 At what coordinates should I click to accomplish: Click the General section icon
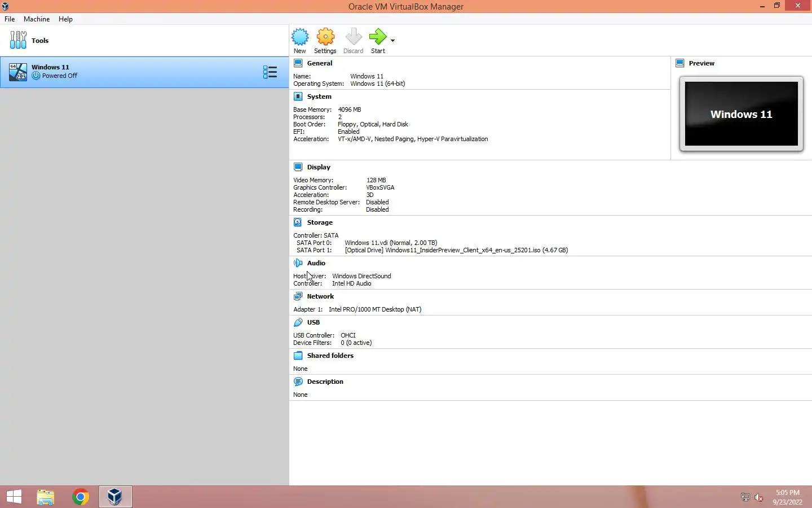point(298,63)
